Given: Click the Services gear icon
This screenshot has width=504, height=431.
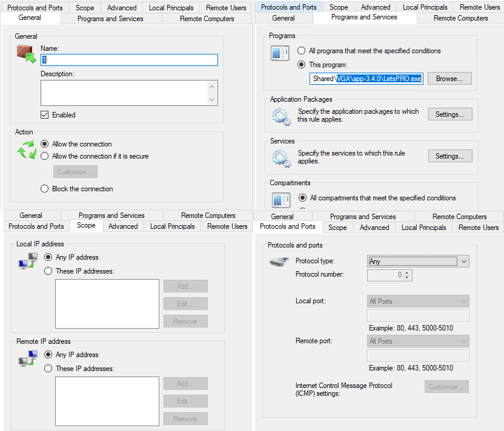Looking at the screenshot, I should pyautogui.click(x=280, y=157).
